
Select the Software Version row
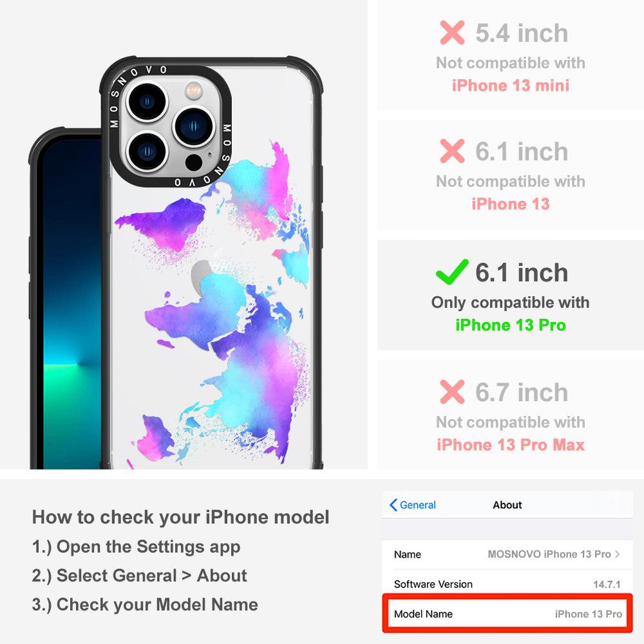tap(507, 584)
